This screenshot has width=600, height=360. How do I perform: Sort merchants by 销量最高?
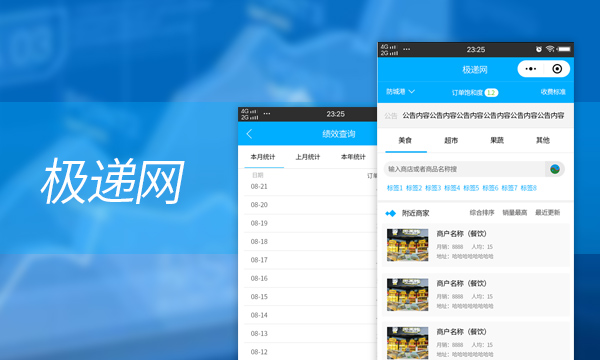pos(515,213)
